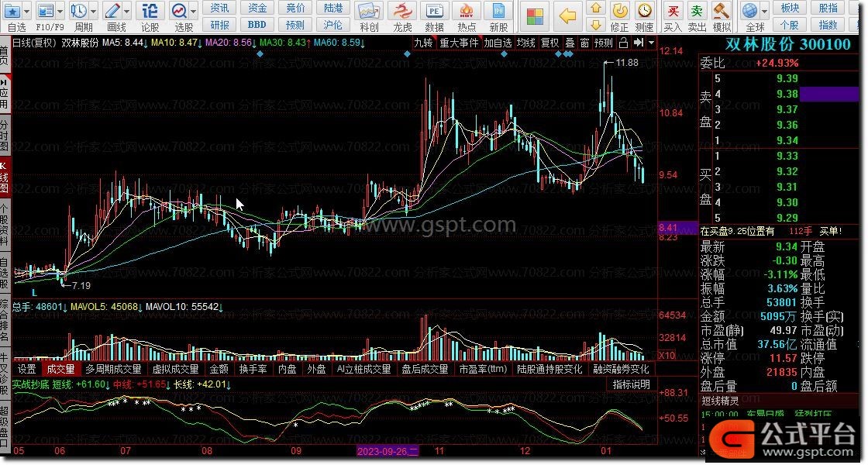The height and width of the screenshot is (465, 868).
Task: Click the 研报 research reports button
Action: [x=220, y=25]
